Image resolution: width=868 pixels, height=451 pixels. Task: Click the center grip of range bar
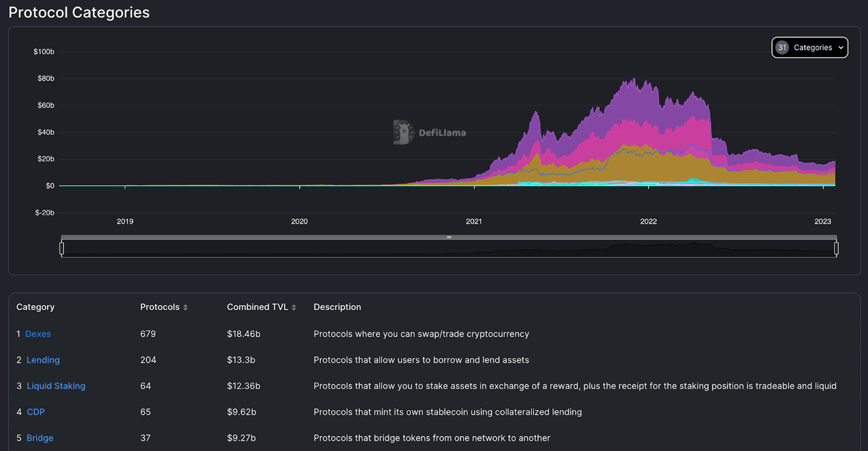tap(449, 237)
